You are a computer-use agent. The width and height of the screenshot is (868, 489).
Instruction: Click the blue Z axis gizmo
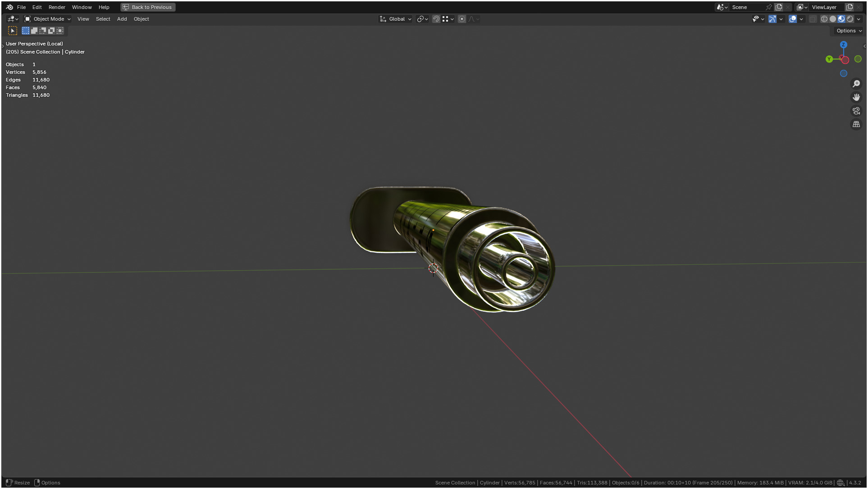[844, 45]
